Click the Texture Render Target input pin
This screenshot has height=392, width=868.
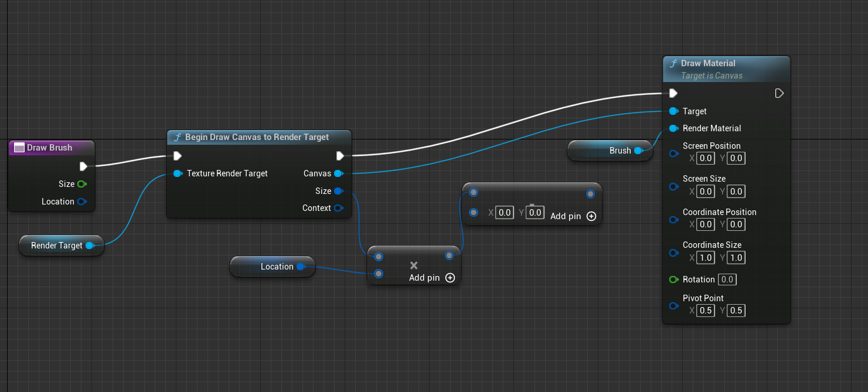(178, 173)
